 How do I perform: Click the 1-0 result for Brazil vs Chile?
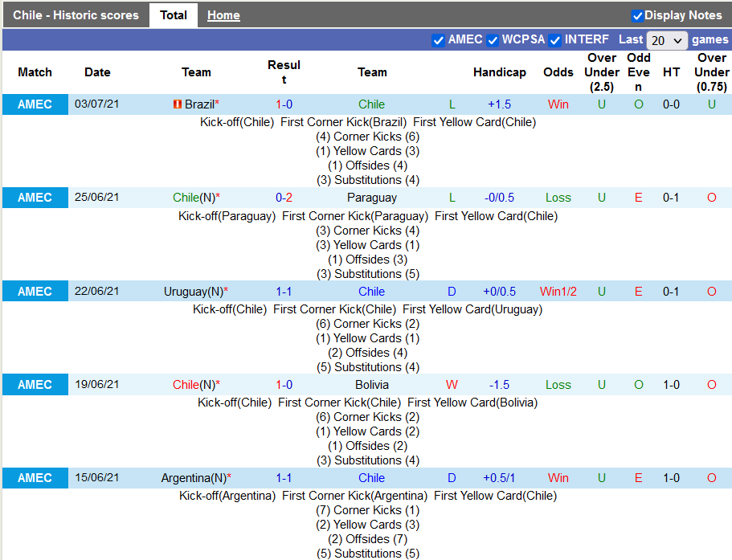pos(284,104)
